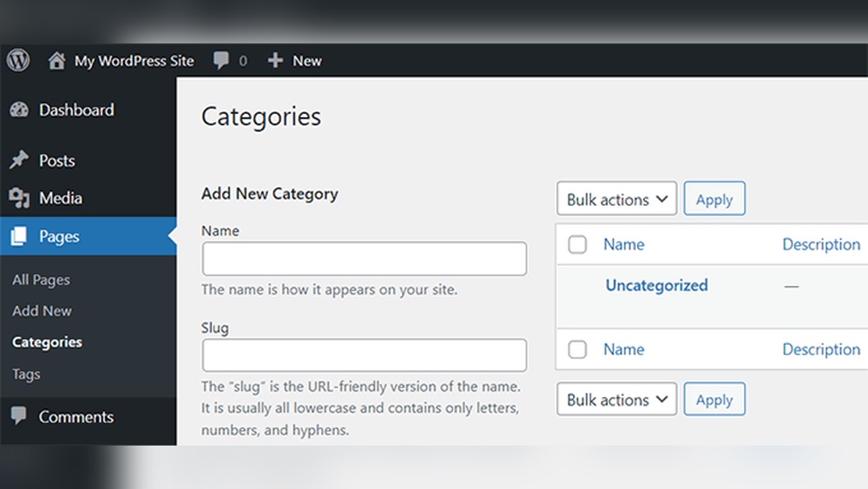
Task: Sort by Description in table header
Action: tap(821, 244)
